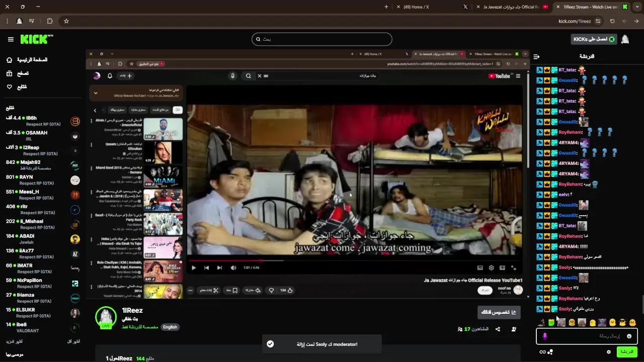The image size is (644, 362).
Task: Click the YouTube notifications bell
Action: [x=110, y=76]
